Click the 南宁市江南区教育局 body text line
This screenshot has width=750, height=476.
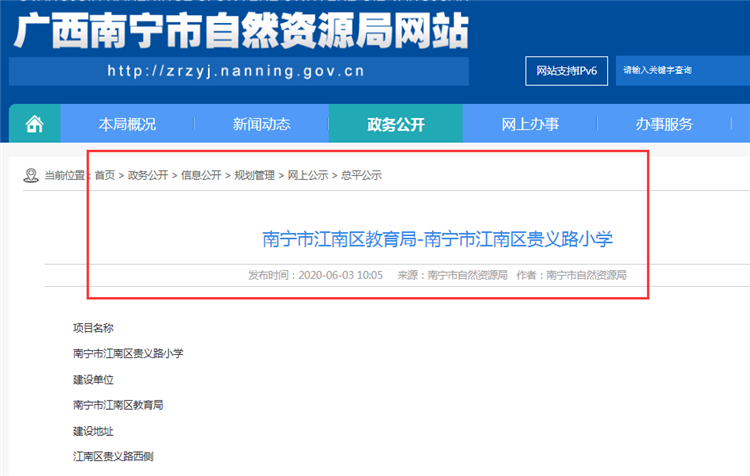pyautogui.click(x=118, y=405)
